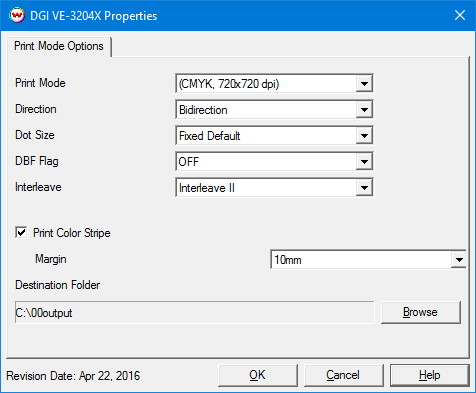This screenshot has width=476, height=393.
Task: Open Help for the printer properties
Action: click(430, 375)
